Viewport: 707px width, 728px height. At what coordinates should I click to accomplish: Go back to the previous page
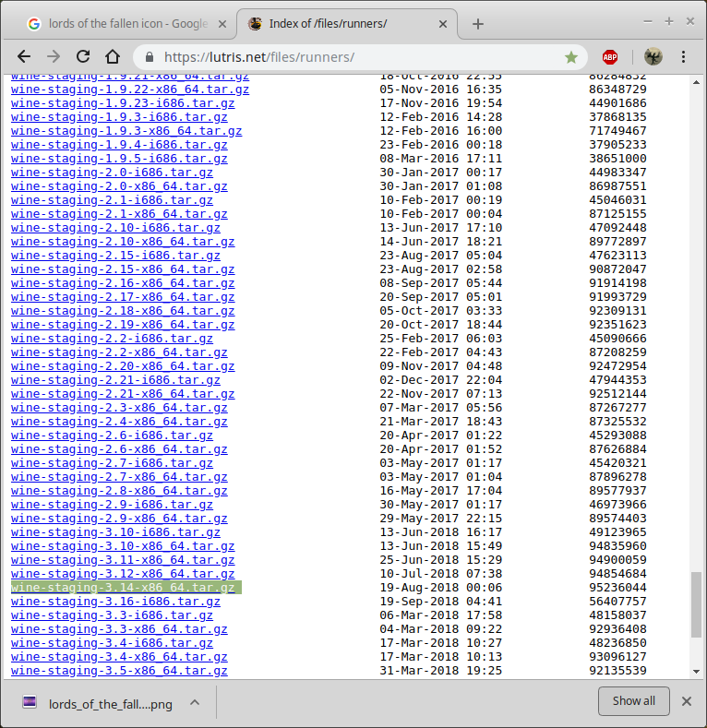(x=24, y=57)
